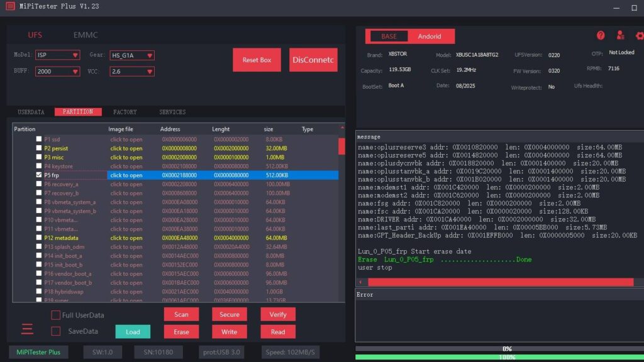644x362 pixels.
Task: Open the VCC 2.6 dropdown
Action: (x=132, y=72)
